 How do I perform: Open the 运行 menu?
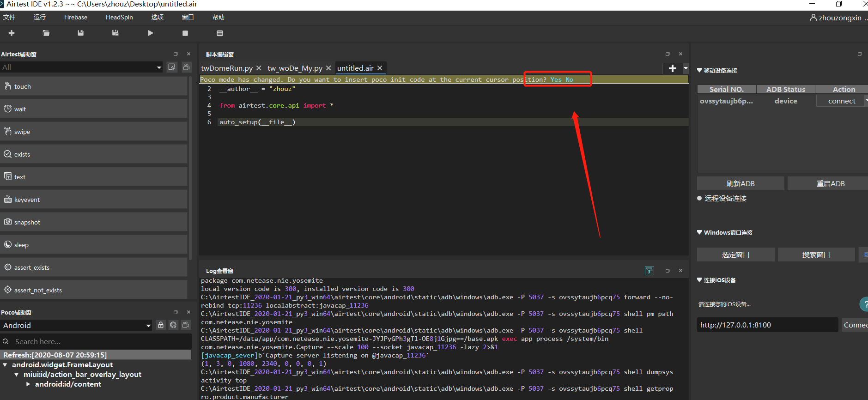40,17
